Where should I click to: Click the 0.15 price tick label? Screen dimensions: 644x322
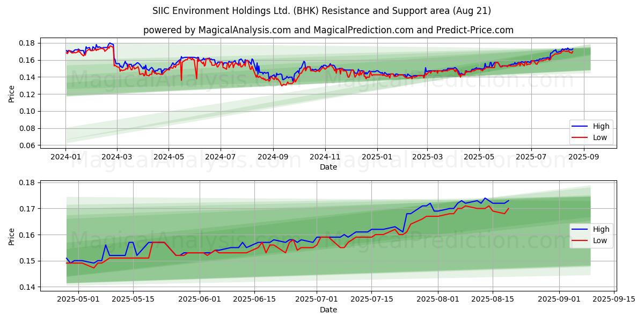(x=27, y=261)
